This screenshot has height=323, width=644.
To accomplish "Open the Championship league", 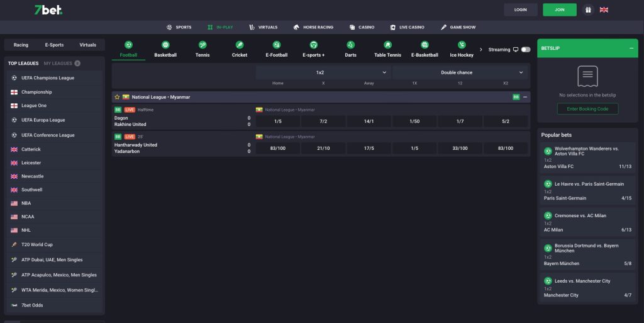I will pyautogui.click(x=54, y=92).
